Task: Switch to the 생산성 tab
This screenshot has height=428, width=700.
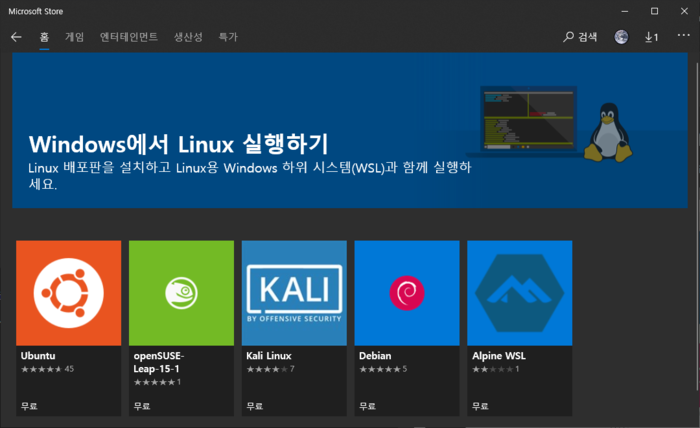Action: 188,37
